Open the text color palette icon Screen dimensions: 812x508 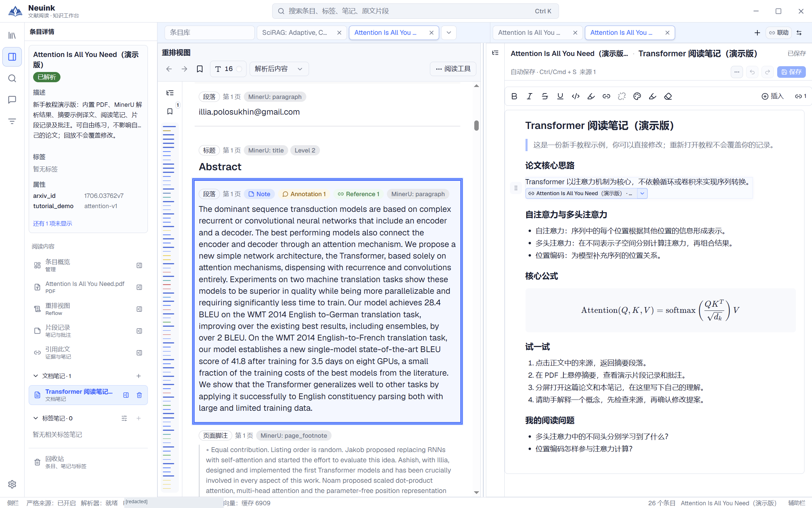pos(637,96)
